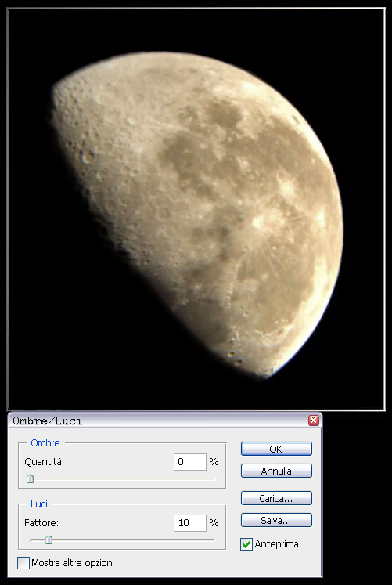The height and width of the screenshot is (585, 392).
Task: Cancel using the Annulla button
Action: point(276,471)
